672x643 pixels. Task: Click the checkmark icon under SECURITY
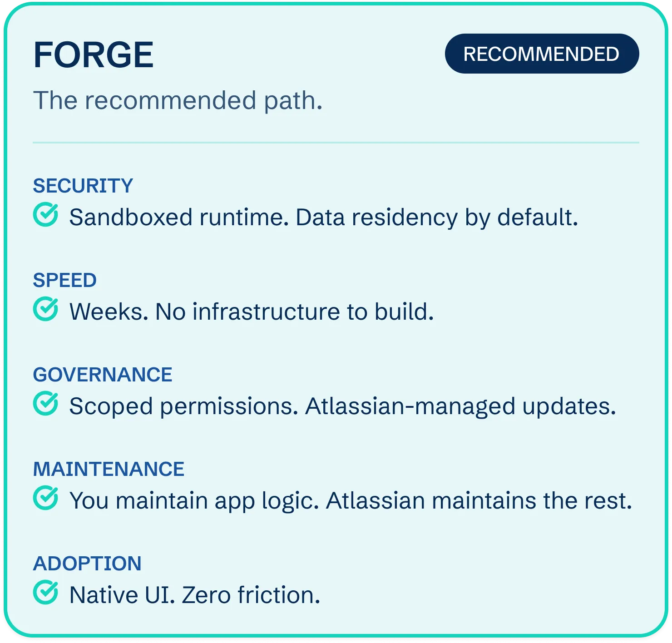(x=46, y=215)
